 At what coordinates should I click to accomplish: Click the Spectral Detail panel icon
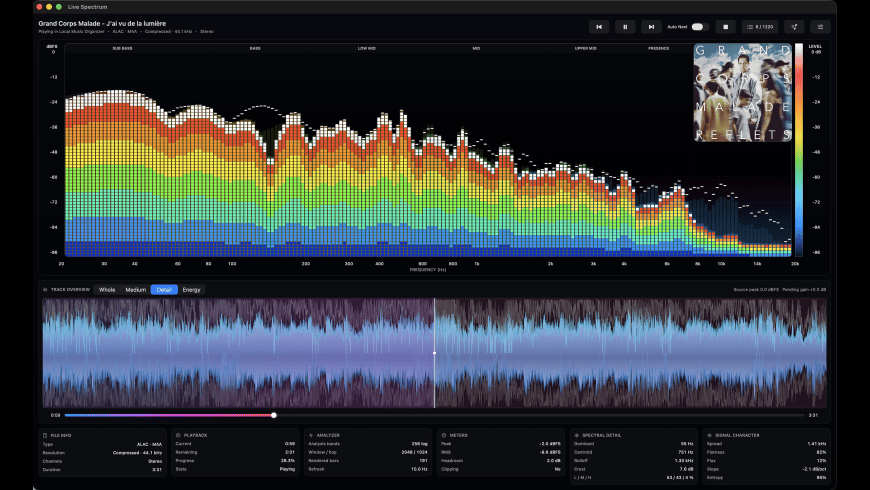tap(576, 436)
